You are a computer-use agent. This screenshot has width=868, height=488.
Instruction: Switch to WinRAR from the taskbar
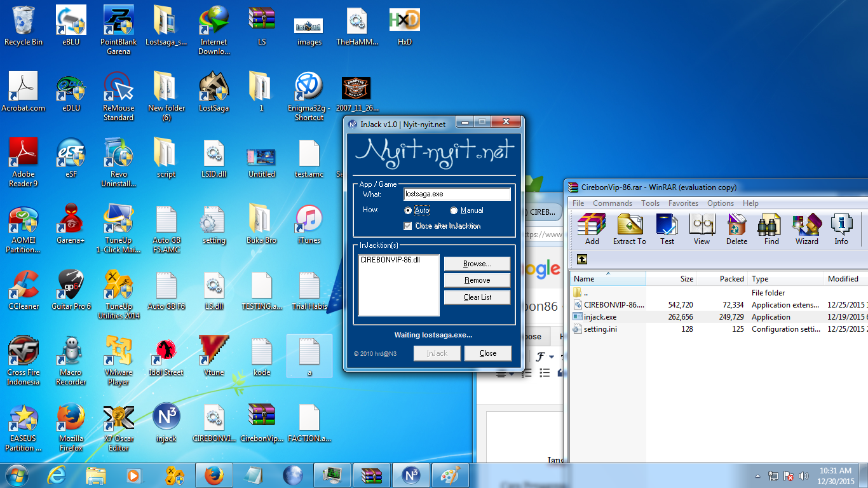372,475
